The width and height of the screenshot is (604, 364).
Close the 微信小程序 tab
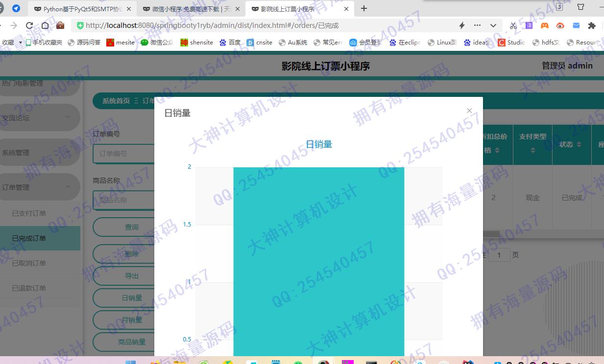[238, 9]
